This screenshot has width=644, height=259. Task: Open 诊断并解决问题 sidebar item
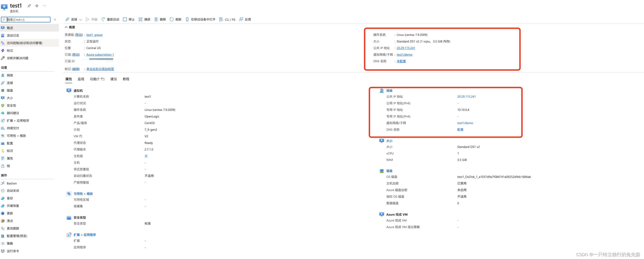pos(29,58)
